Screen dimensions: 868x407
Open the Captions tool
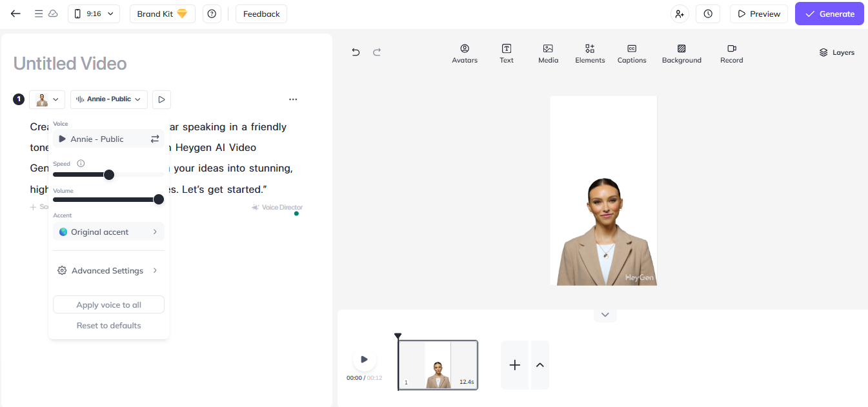pos(631,53)
